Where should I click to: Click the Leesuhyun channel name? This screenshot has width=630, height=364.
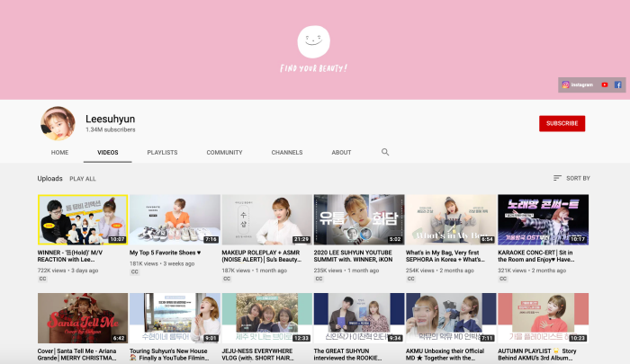pos(111,120)
